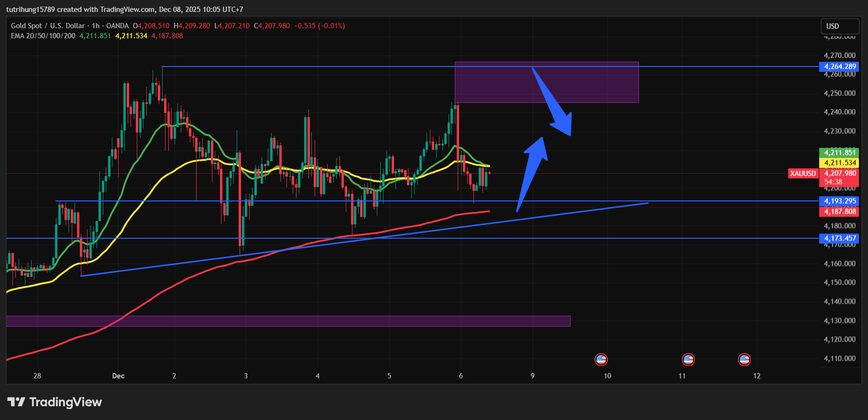The width and height of the screenshot is (868, 420).
Task: Click the yellow 4,211.534 EMA axis label
Action: point(840,163)
